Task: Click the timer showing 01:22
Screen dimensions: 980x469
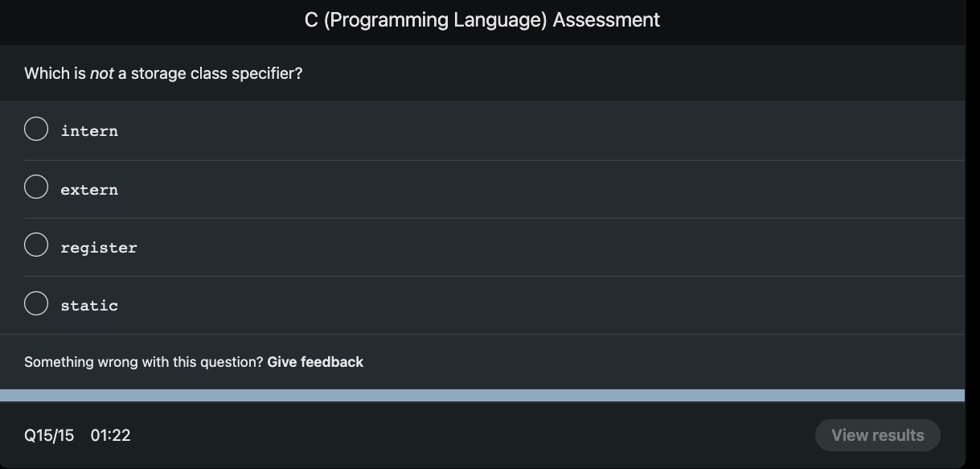Action: (x=113, y=434)
